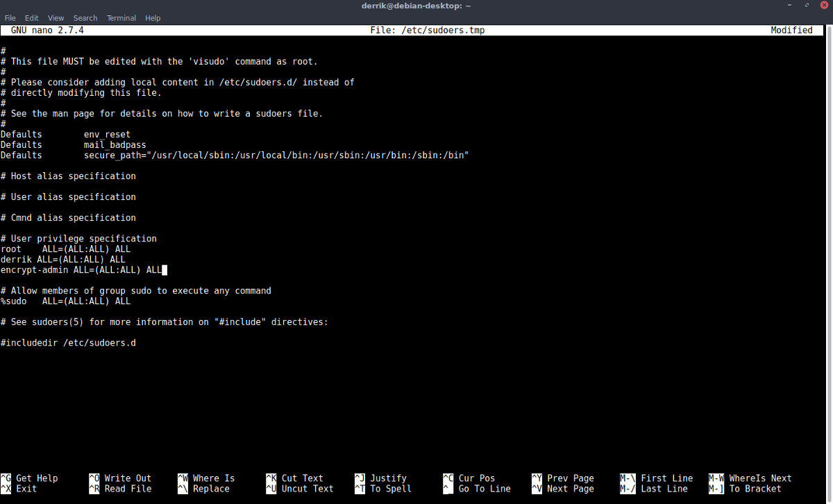
Task: Click the Go To Line shortcut label
Action: 485,489
